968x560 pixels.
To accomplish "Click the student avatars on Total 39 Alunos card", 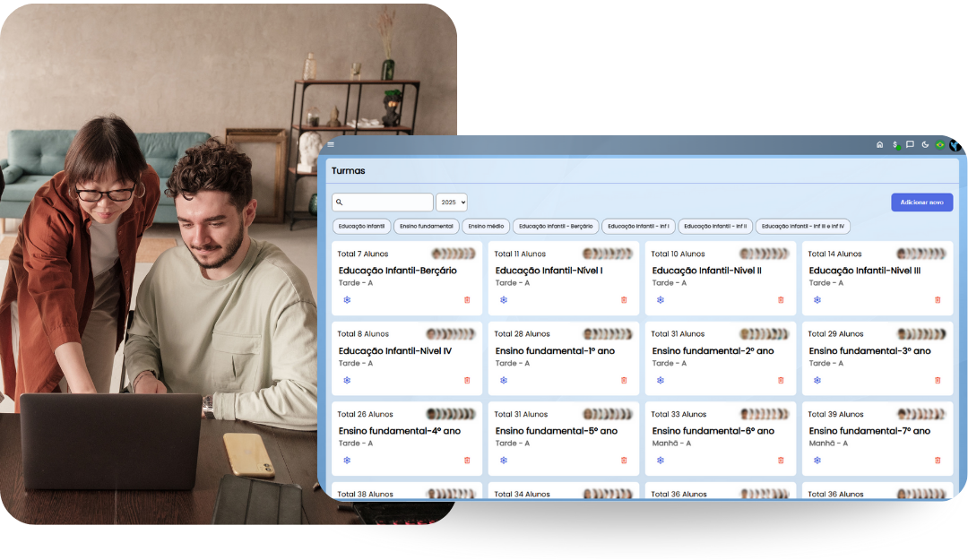I will (921, 414).
